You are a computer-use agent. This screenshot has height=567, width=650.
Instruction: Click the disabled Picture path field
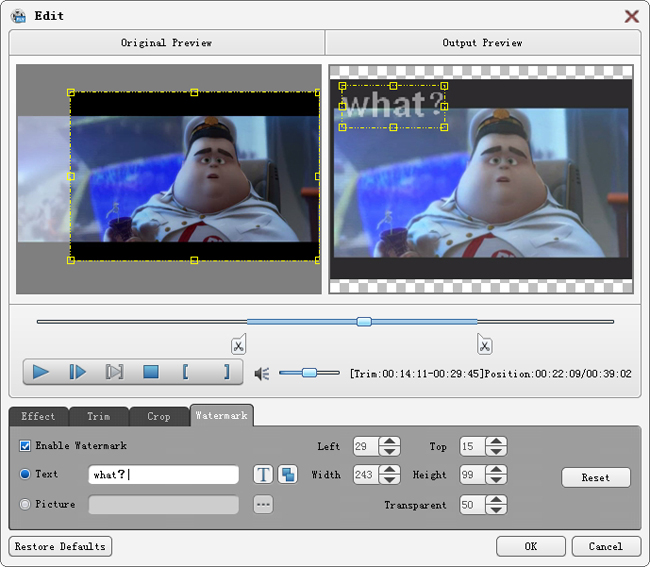tap(164, 504)
